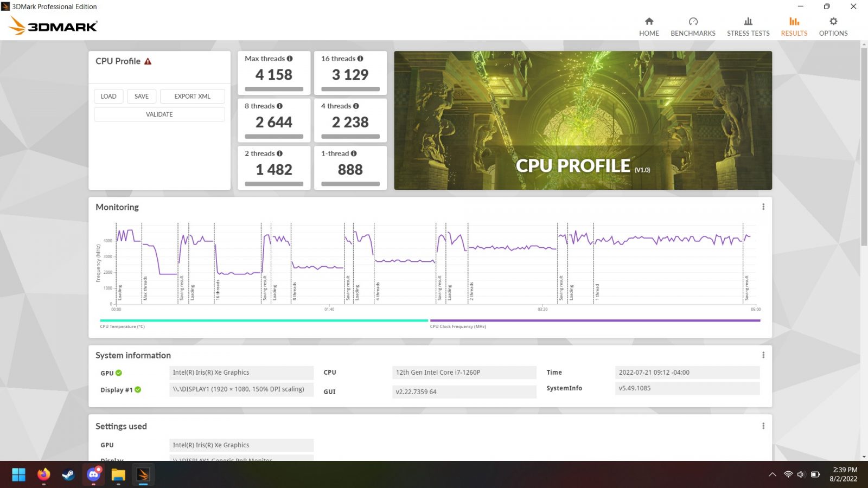
Task: Click the CPU PROFILE banner image
Action: tap(583, 120)
